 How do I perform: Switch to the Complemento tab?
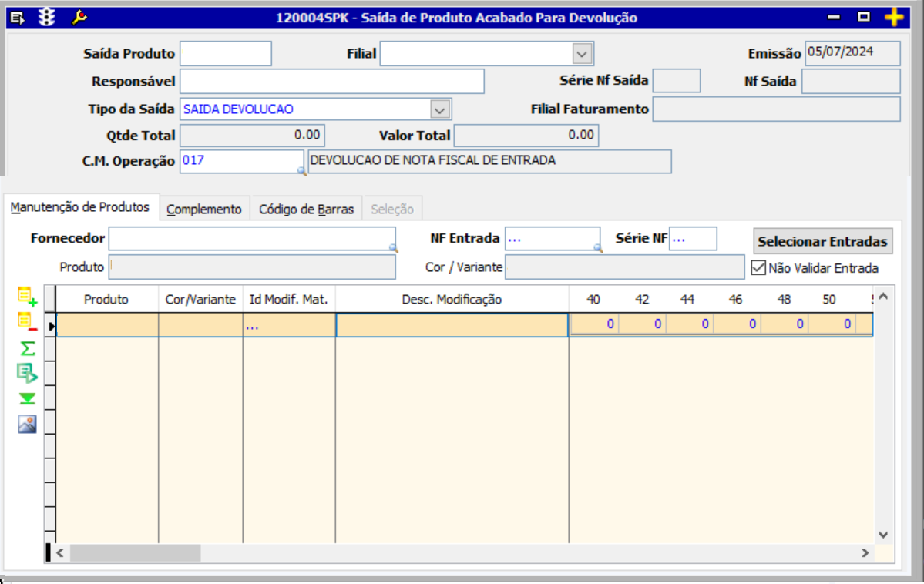[x=204, y=209]
